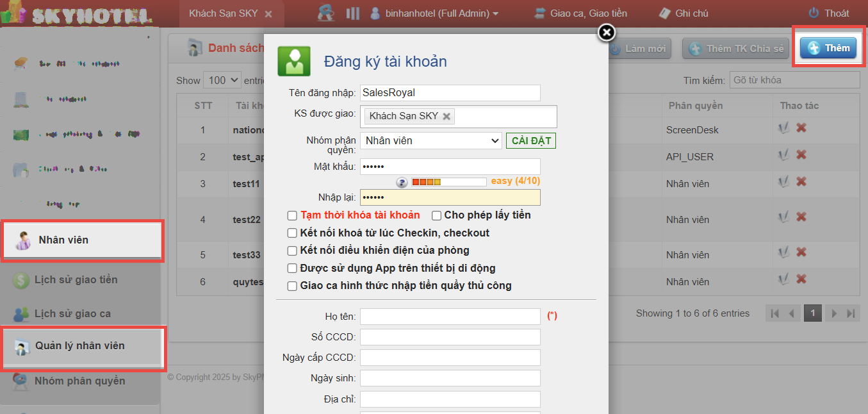Click the password help question-mark icon
868x414 pixels.
(402, 183)
